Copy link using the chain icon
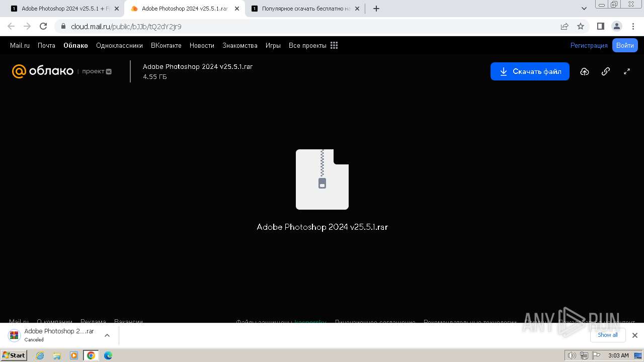This screenshot has width=644, height=362. (x=606, y=71)
